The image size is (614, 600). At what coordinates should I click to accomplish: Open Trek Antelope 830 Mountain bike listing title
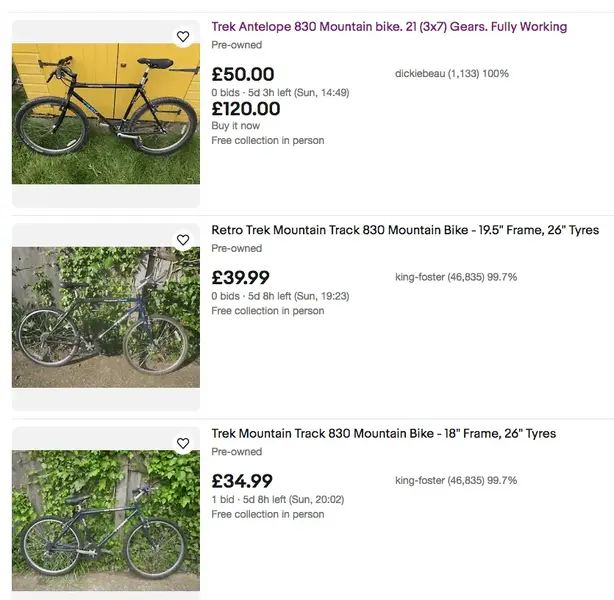point(389,27)
